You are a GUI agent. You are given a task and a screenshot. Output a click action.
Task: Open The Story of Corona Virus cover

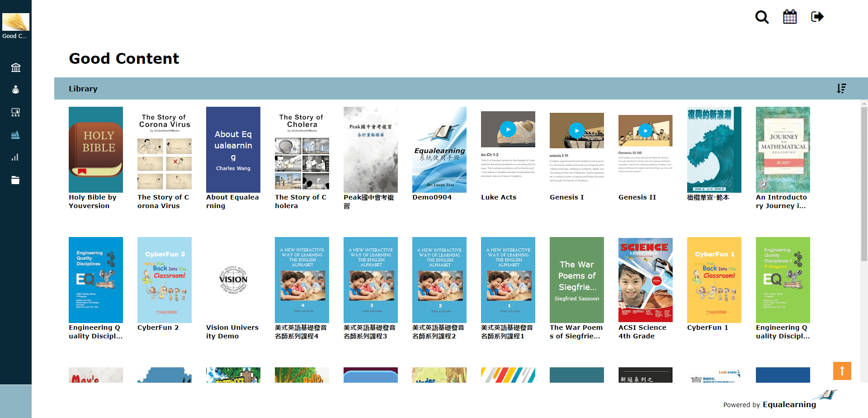point(165,150)
